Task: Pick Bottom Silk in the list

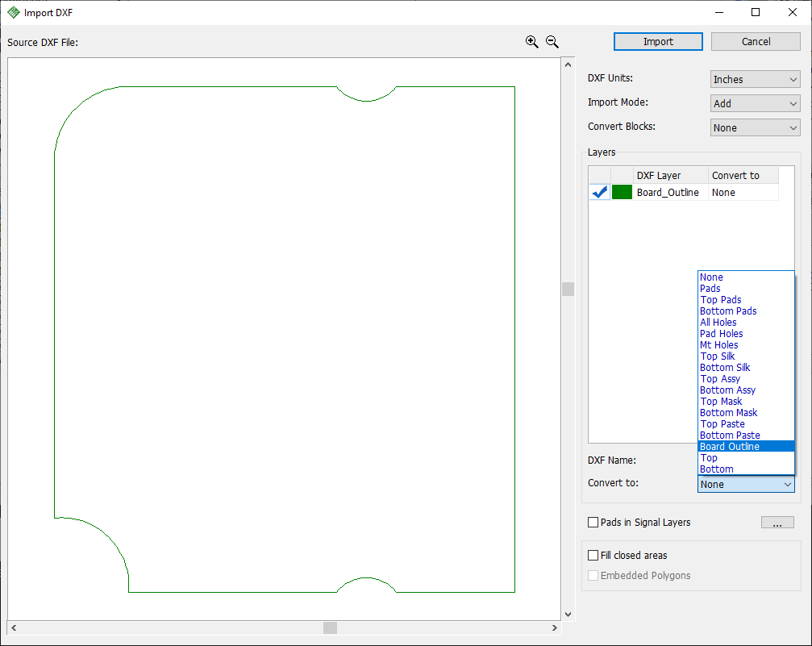Action: 746,368
